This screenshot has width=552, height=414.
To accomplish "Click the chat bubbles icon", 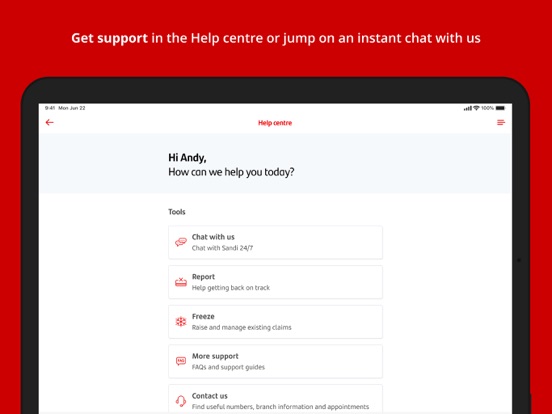I will 181,242.
